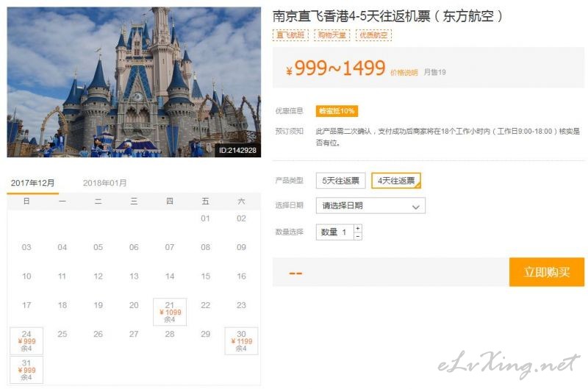
Task: Select the 5天往返票 product type
Action: tap(340, 180)
